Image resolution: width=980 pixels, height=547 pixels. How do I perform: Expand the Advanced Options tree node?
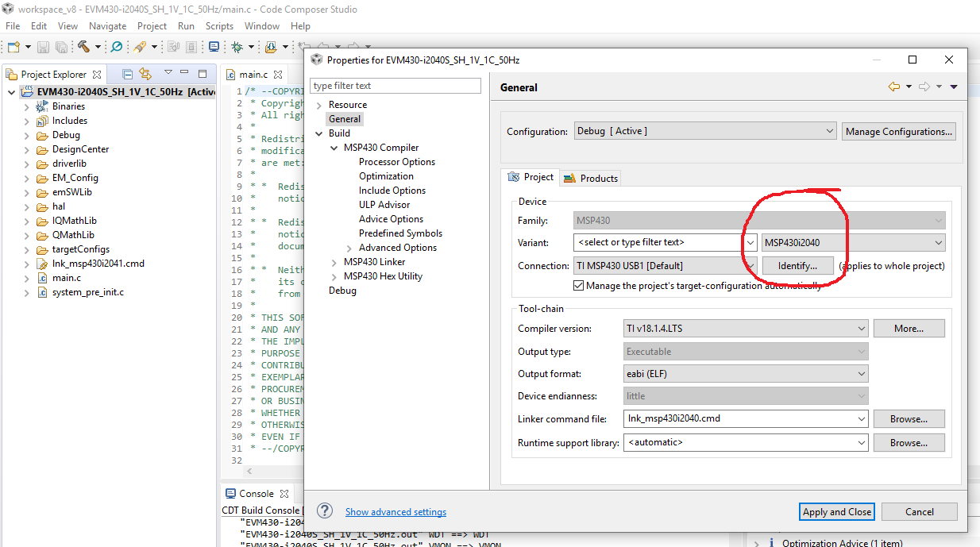(349, 248)
